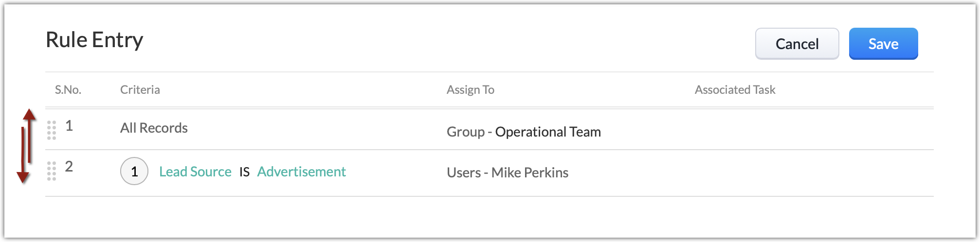
Task: Click the S.No. column header
Action: 68,89
